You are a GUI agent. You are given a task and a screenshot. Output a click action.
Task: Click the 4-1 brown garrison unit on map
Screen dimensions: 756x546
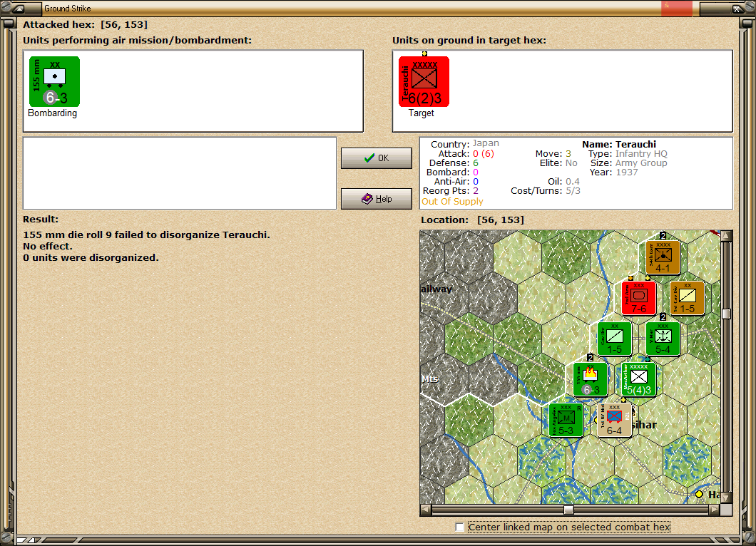[663, 257]
